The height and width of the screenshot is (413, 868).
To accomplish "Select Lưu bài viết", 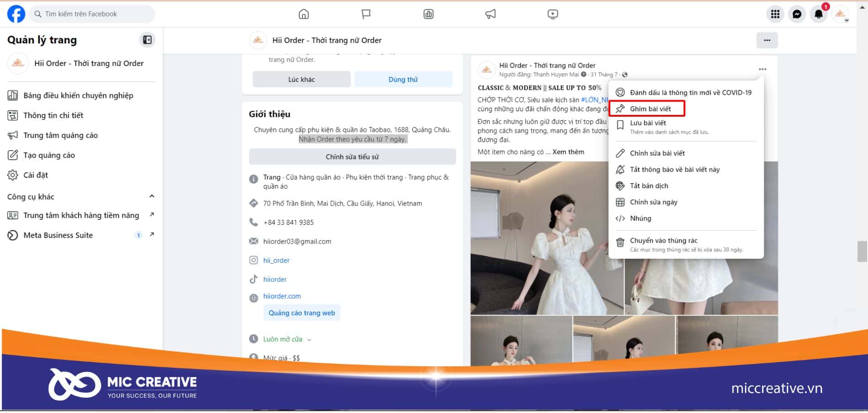I will [x=686, y=127].
